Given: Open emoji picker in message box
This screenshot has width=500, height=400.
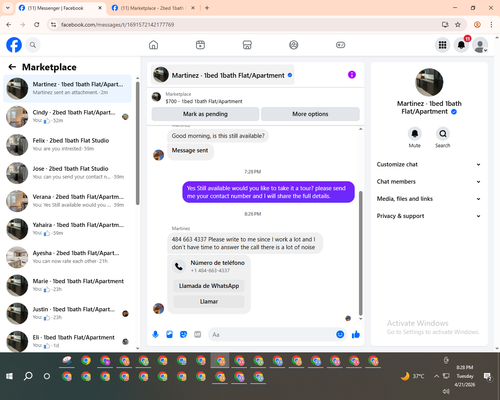Looking at the screenshot, I should 340,334.
